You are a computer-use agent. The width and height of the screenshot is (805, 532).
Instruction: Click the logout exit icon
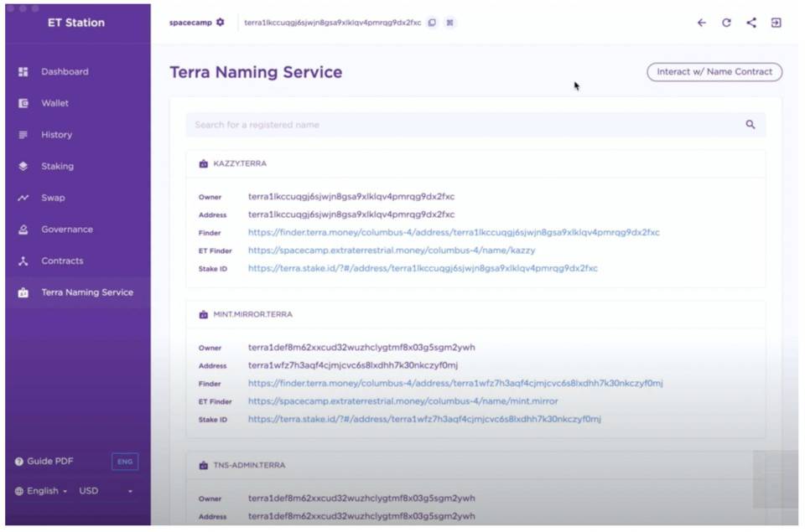(776, 23)
